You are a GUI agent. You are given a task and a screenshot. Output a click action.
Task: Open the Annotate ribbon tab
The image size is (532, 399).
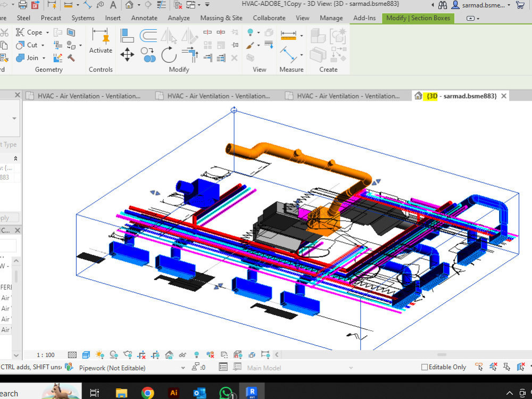[144, 18]
